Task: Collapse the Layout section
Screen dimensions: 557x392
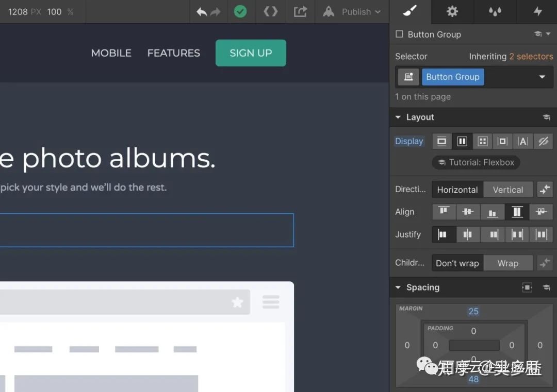Action: click(x=398, y=117)
